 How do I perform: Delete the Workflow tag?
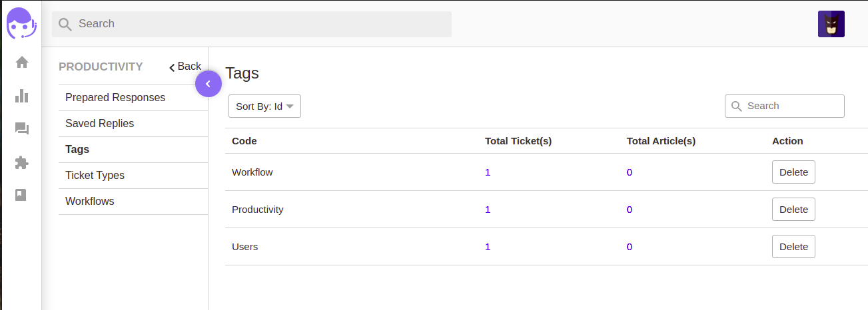793,172
